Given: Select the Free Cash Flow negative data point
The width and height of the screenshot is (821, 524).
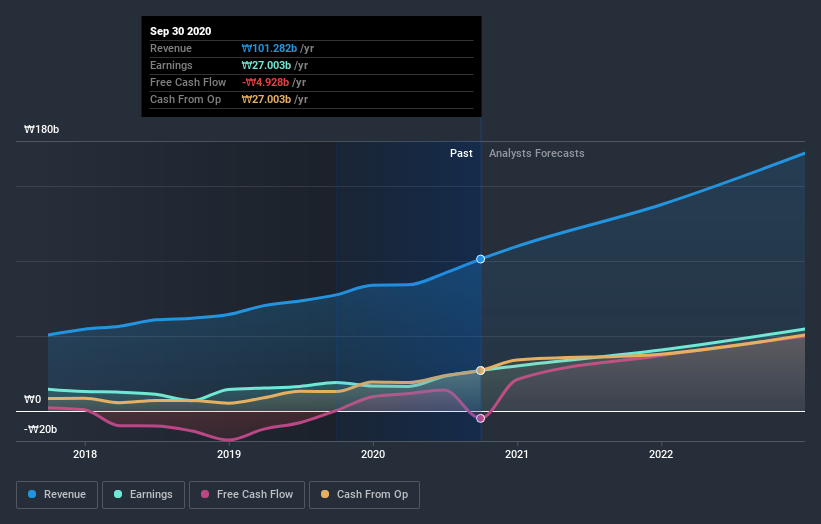Looking at the screenshot, I should coord(480,419).
